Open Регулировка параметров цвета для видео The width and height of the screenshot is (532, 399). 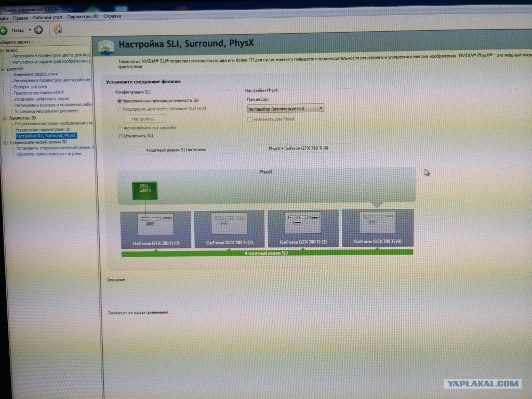pos(51,55)
